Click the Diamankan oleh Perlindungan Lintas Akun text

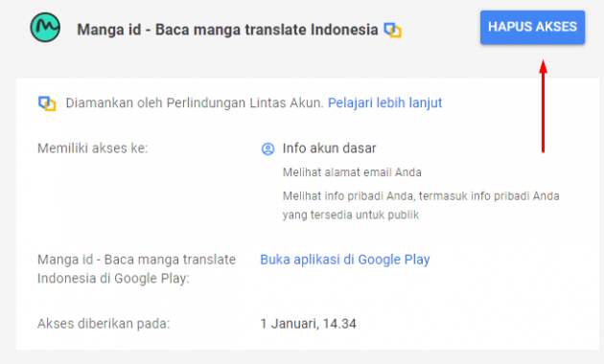pos(195,102)
